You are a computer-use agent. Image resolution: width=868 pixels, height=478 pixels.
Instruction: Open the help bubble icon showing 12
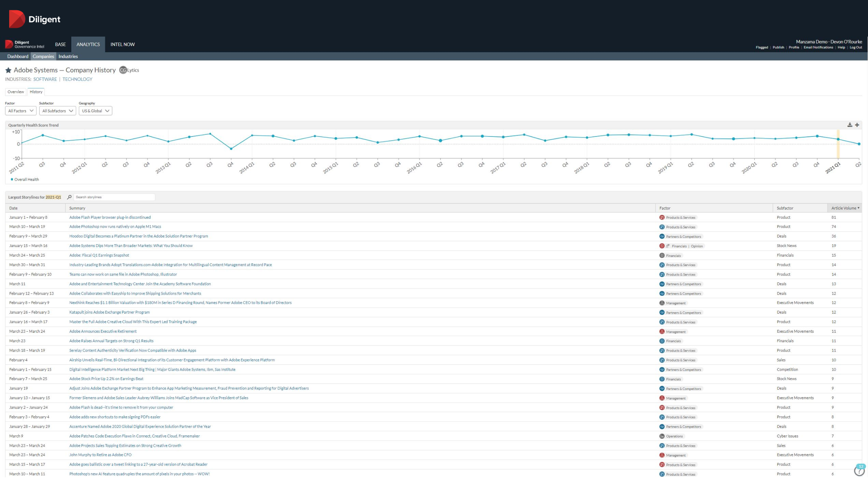coord(860,470)
